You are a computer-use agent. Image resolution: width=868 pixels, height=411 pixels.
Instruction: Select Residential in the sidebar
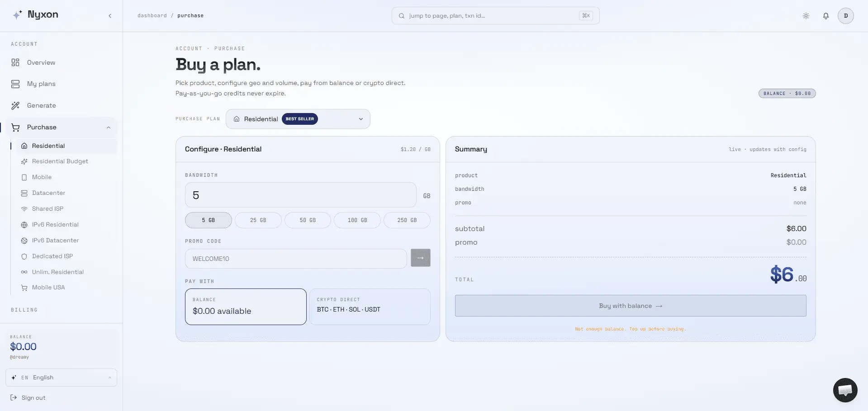66,146
